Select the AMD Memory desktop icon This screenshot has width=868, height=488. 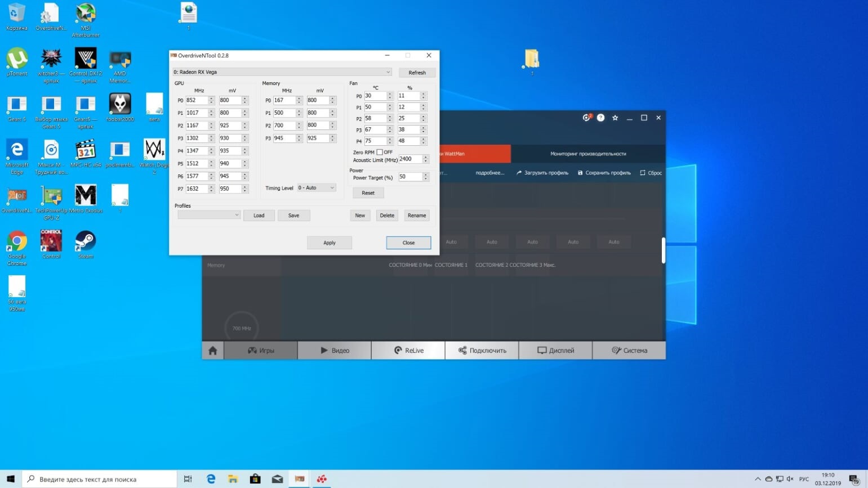(120, 65)
